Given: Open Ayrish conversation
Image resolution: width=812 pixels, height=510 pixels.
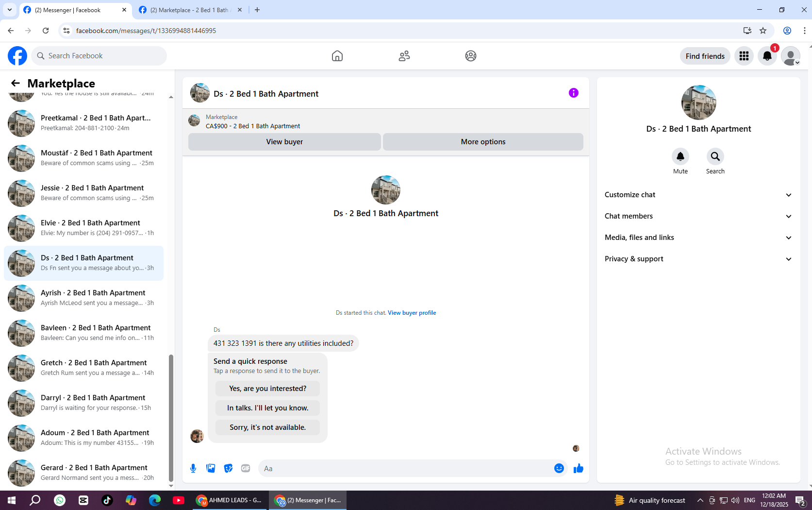Looking at the screenshot, I should pos(84,298).
